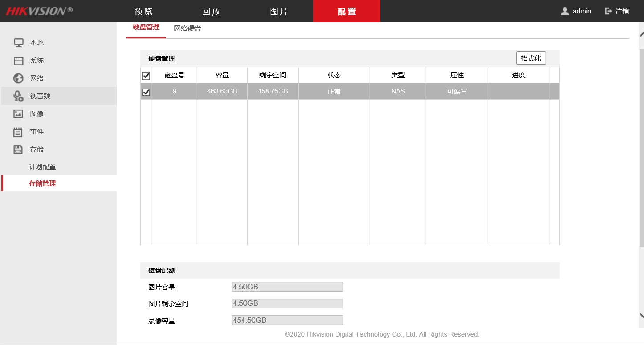This screenshot has height=345, width=644.
Task: Click the calendar icon beside 事件
Action: [18, 132]
